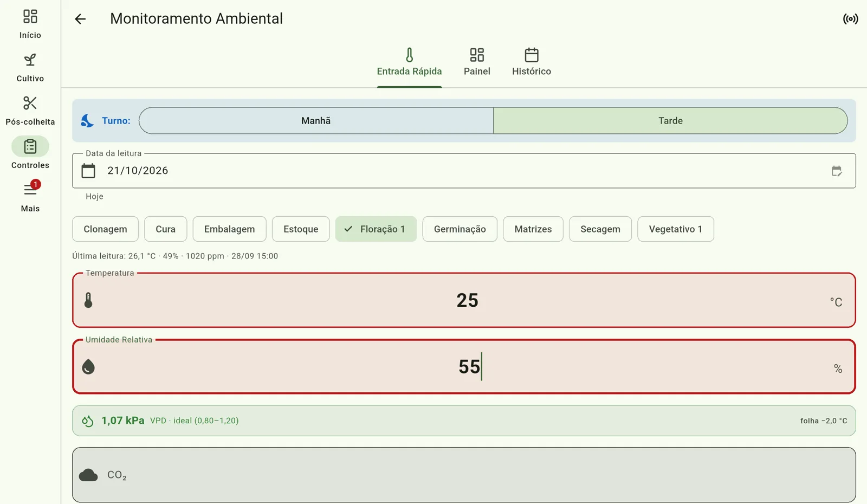Open Início in the sidebar
Screen dimensions: 867x504
[x=30, y=24]
